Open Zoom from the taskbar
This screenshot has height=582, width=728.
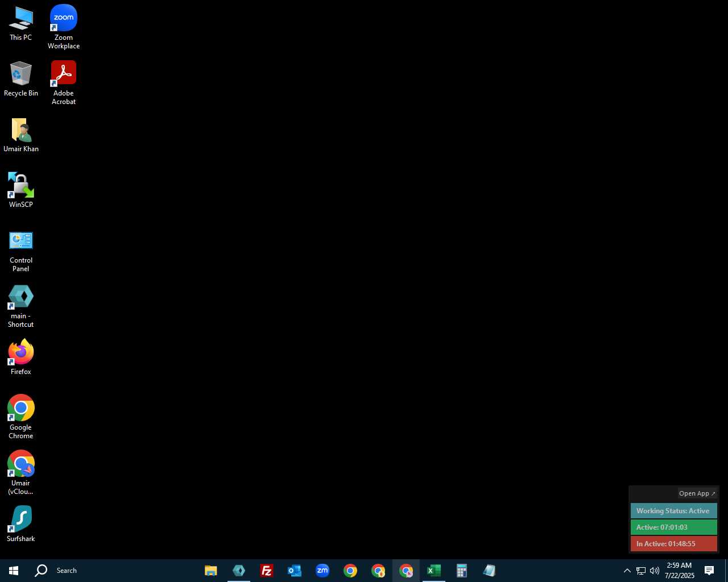click(322, 571)
